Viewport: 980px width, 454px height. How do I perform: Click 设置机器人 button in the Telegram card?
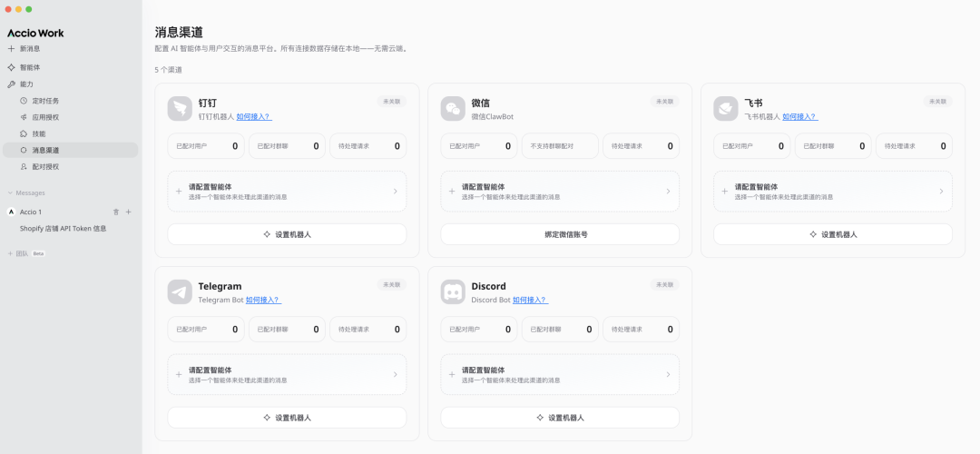287,418
